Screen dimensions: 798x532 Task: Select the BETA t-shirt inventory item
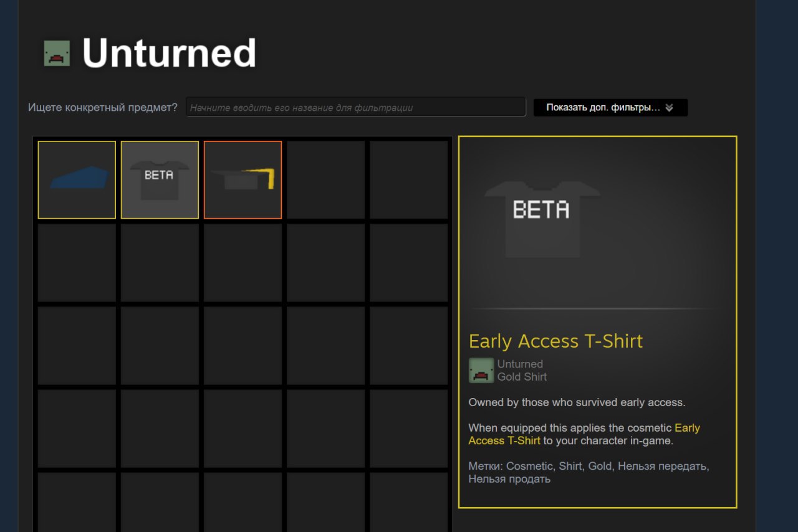coord(160,179)
